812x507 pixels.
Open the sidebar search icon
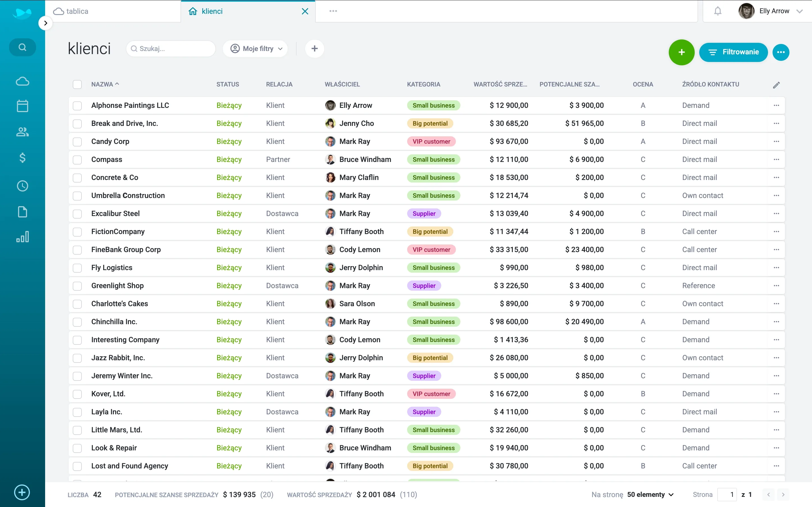(x=23, y=47)
